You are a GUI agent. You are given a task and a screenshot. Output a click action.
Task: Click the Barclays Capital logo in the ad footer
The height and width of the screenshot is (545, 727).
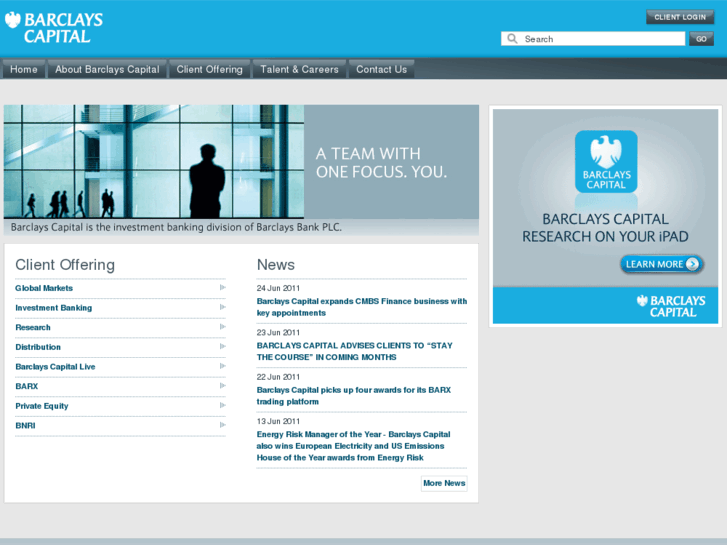pyautogui.click(x=671, y=306)
